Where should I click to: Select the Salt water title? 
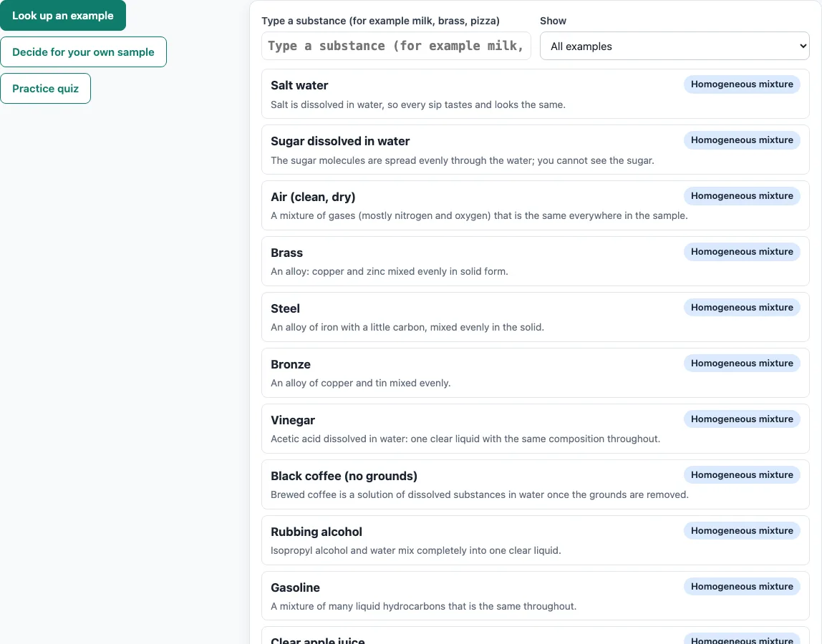point(299,85)
